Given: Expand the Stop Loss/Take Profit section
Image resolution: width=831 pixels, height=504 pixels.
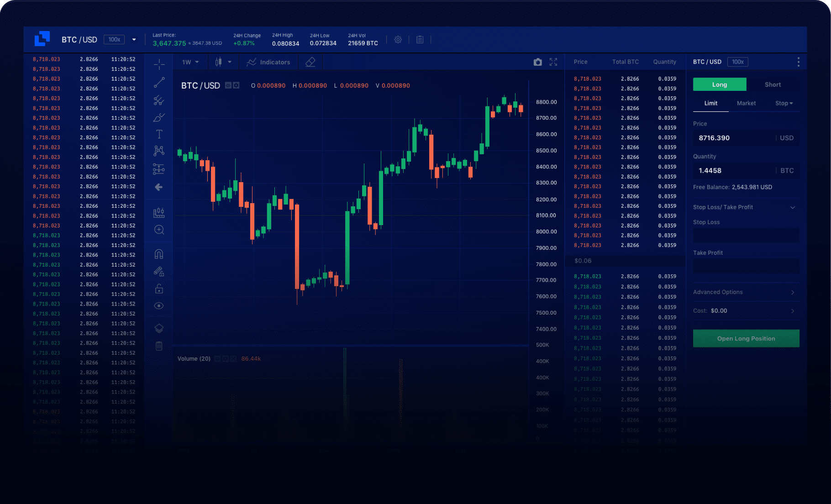Looking at the screenshot, I should 793,207.
